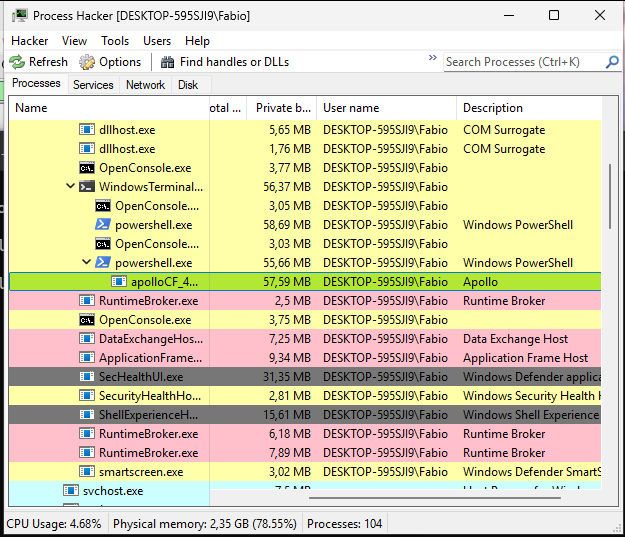
Task: Click 'Data Exchange Host' description
Action: pos(515,339)
